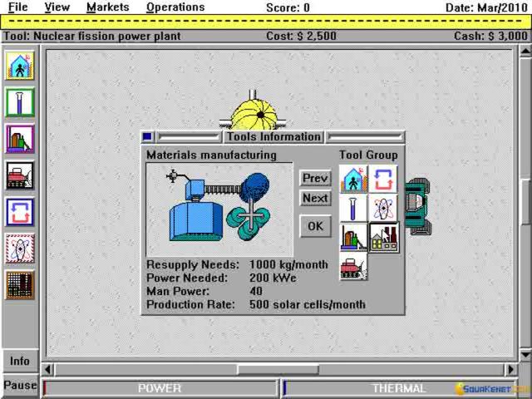Choose test tube icon in Tool Group
This screenshot has height=399, width=532.
point(353,208)
